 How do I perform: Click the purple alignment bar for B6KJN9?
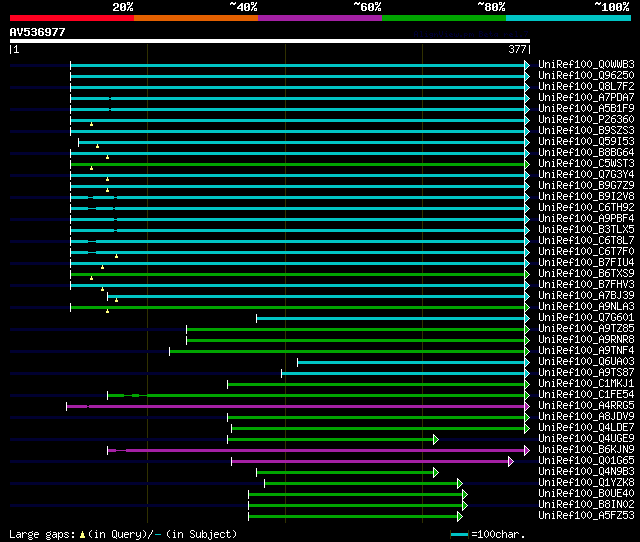pyautogui.click(x=316, y=451)
